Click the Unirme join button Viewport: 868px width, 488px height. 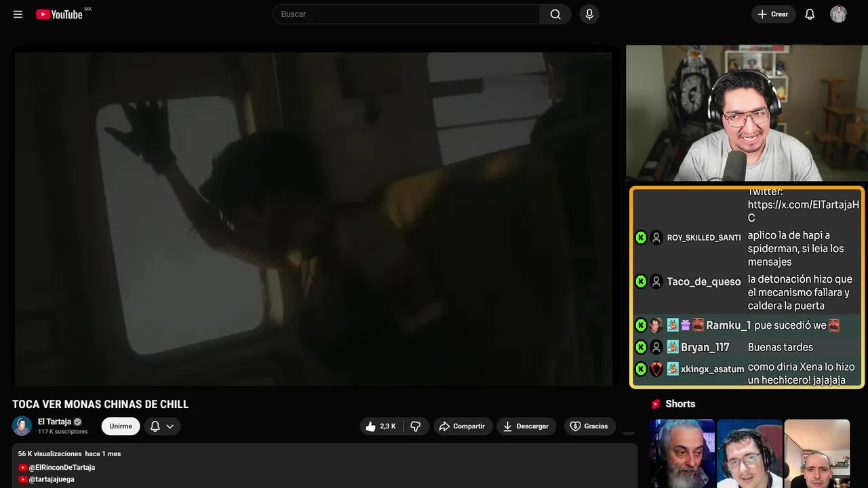pos(121,426)
